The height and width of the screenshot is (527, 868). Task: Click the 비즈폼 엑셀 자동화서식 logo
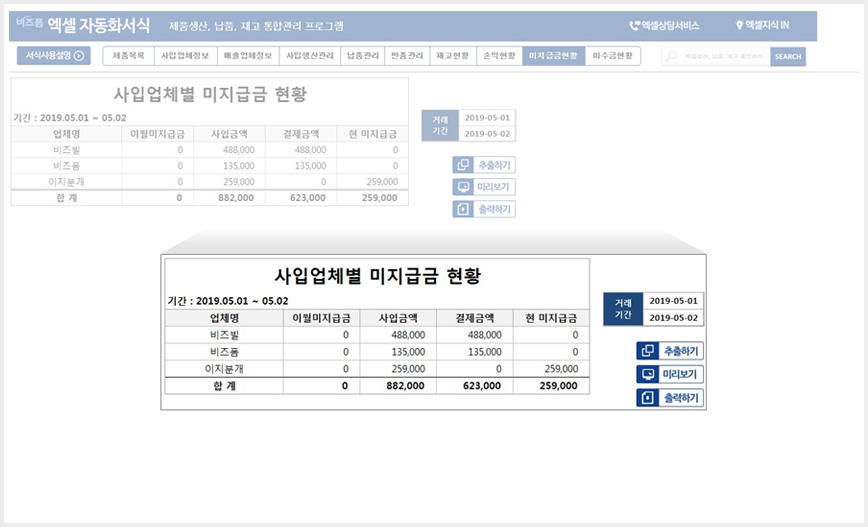(x=83, y=24)
